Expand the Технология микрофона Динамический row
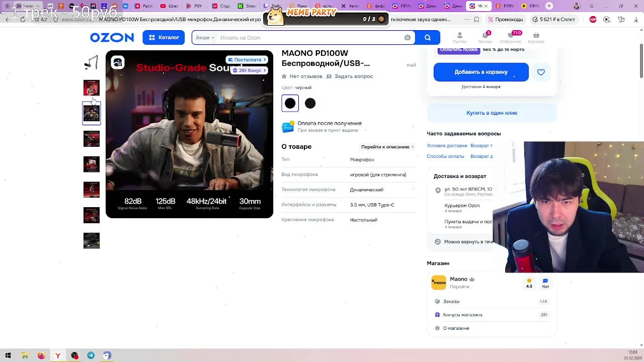644x362 pixels. (x=349, y=190)
